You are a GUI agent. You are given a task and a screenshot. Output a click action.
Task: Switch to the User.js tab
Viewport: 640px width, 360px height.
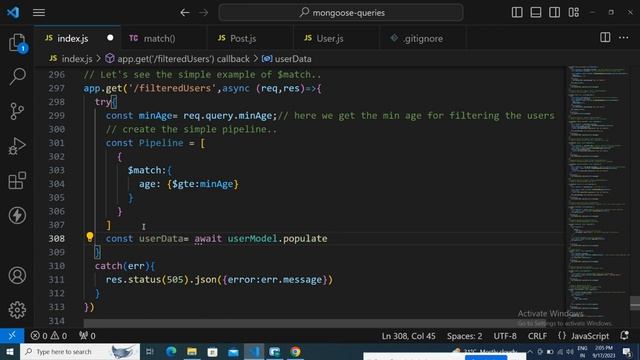click(330, 38)
